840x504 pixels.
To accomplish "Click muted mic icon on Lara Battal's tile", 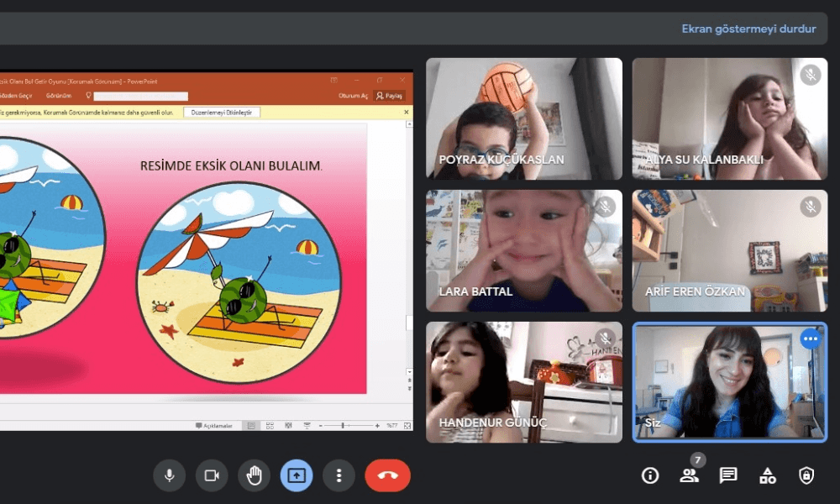I will pos(605,207).
